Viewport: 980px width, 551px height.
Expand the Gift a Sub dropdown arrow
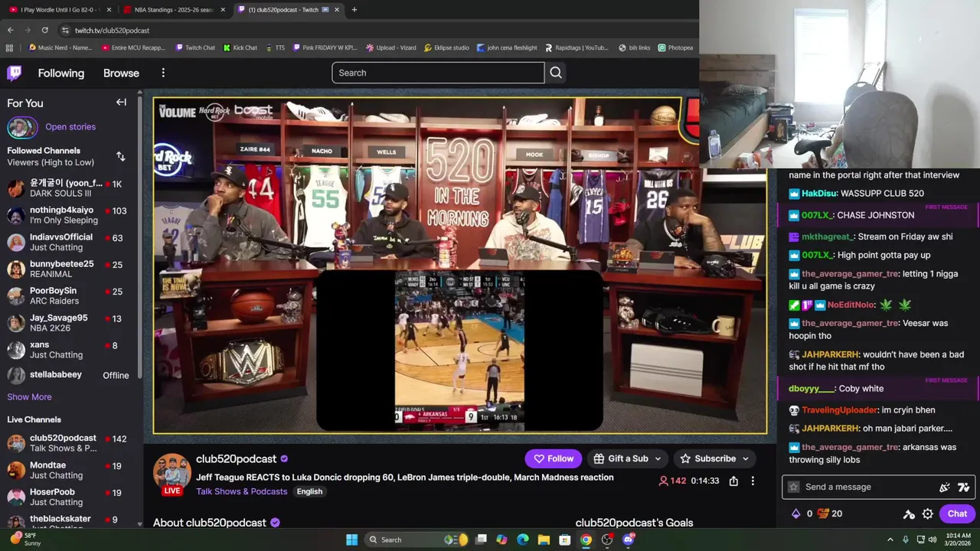click(658, 458)
